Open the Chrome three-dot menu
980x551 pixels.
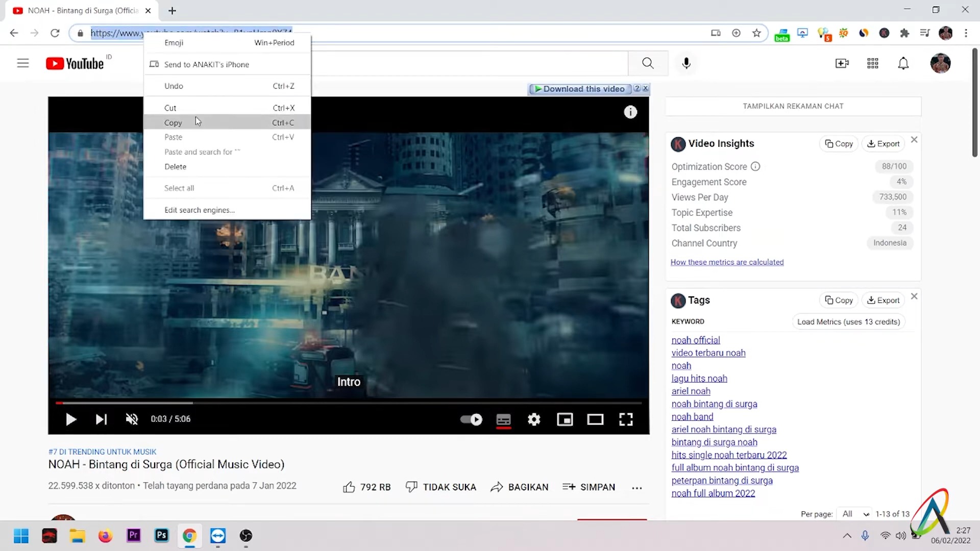pos(966,33)
